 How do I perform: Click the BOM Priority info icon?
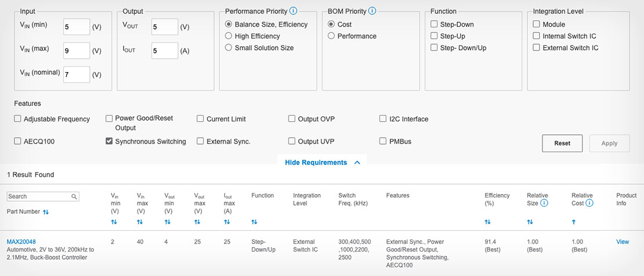tap(372, 11)
